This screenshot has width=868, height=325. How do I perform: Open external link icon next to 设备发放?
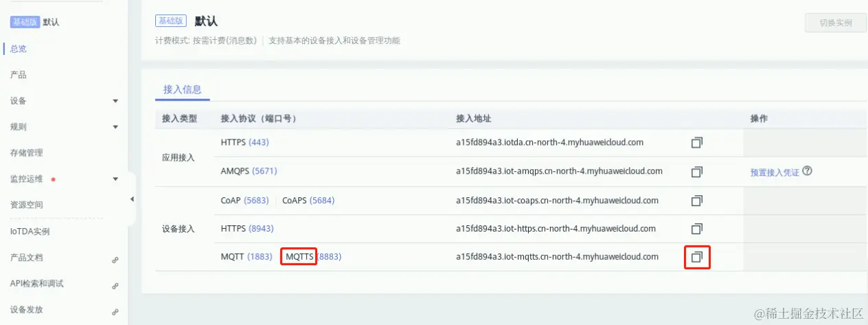pos(115,312)
